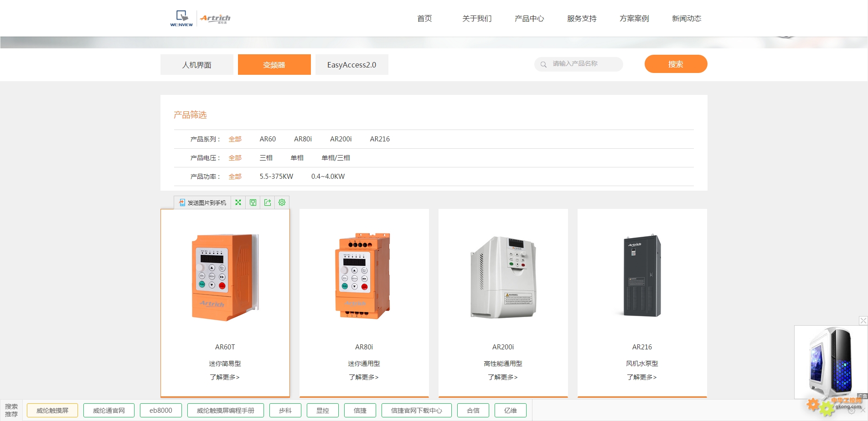Open 方案案例 navigation item
The height and width of the screenshot is (421, 868).
[x=634, y=19]
